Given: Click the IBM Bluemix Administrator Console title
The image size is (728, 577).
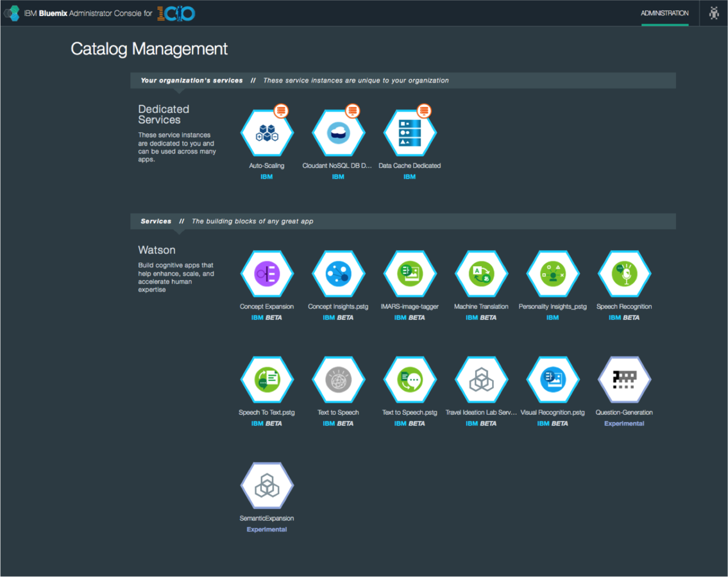Looking at the screenshot, I should tap(89, 13).
